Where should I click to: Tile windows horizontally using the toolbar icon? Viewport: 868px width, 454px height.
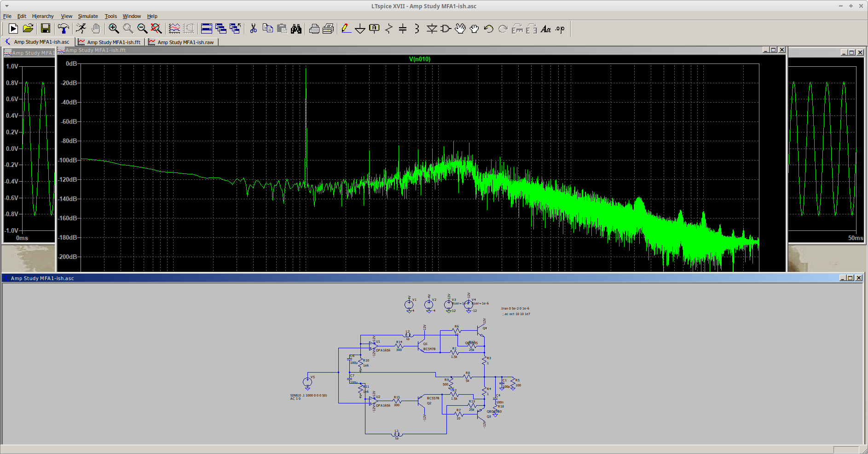[x=207, y=29]
